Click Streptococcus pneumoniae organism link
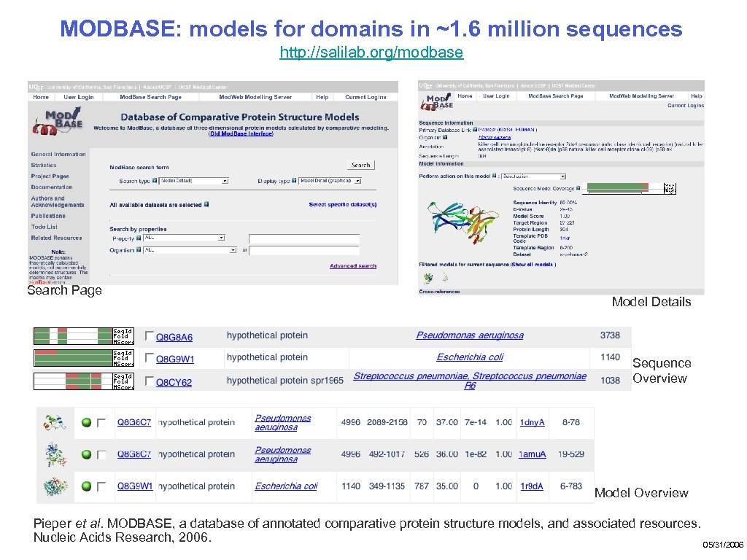747x560 pixels. 470,381
